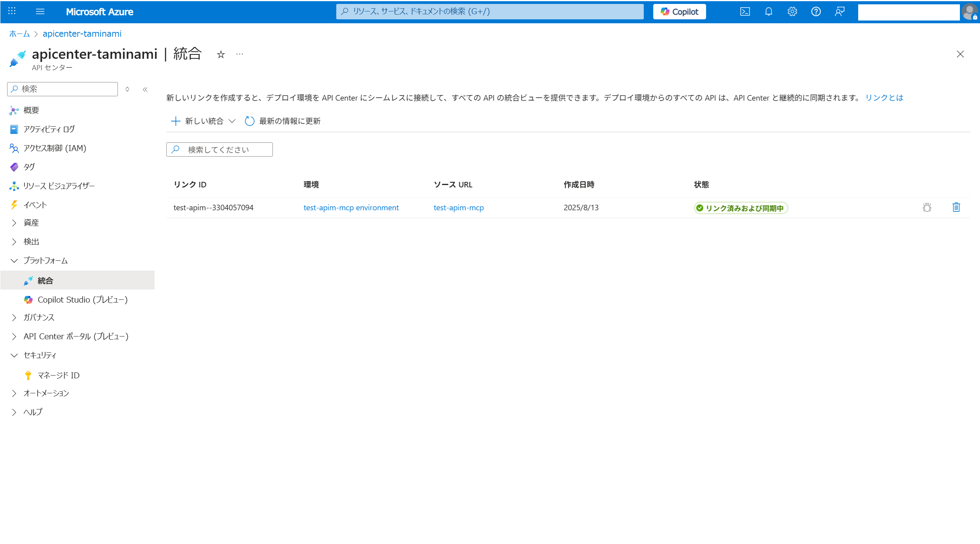Expand the ガバナンス section
Image resolution: width=980 pixels, height=544 pixels.
(x=14, y=318)
